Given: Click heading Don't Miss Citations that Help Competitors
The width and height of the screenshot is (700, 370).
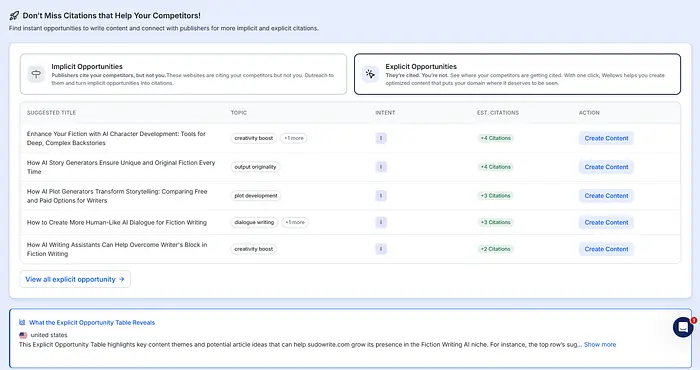Looking at the screenshot, I should (112, 16).
